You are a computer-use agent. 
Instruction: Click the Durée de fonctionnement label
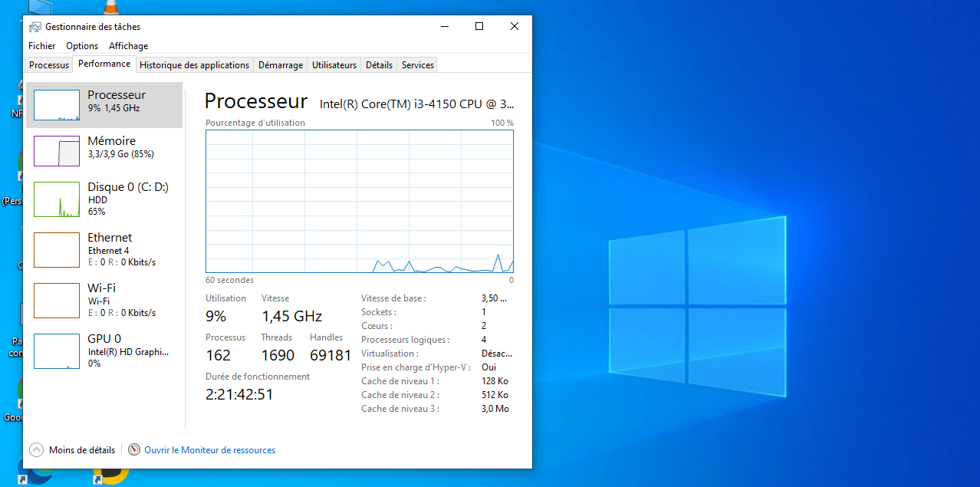pos(258,377)
